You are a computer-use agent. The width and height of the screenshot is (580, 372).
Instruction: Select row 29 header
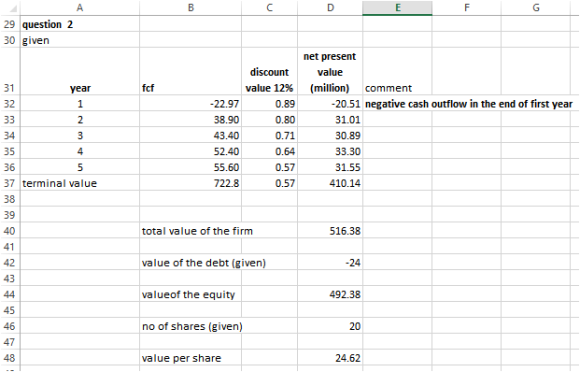(10, 24)
